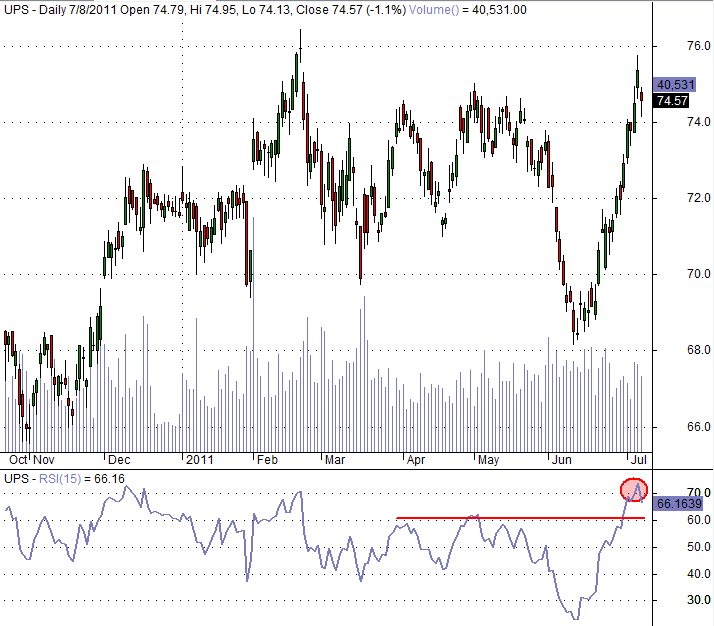Click the RSI 40.0 axis label
714x626 pixels.
point(699,574)
